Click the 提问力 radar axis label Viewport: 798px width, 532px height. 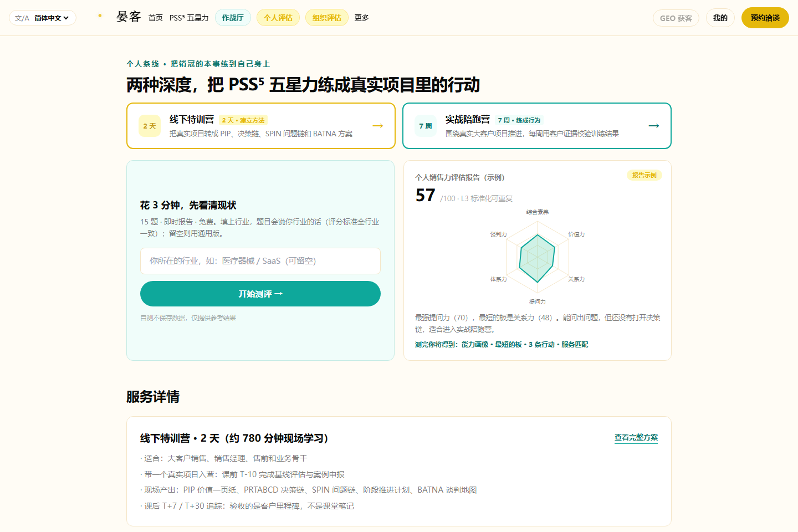(x=538, y=302)
